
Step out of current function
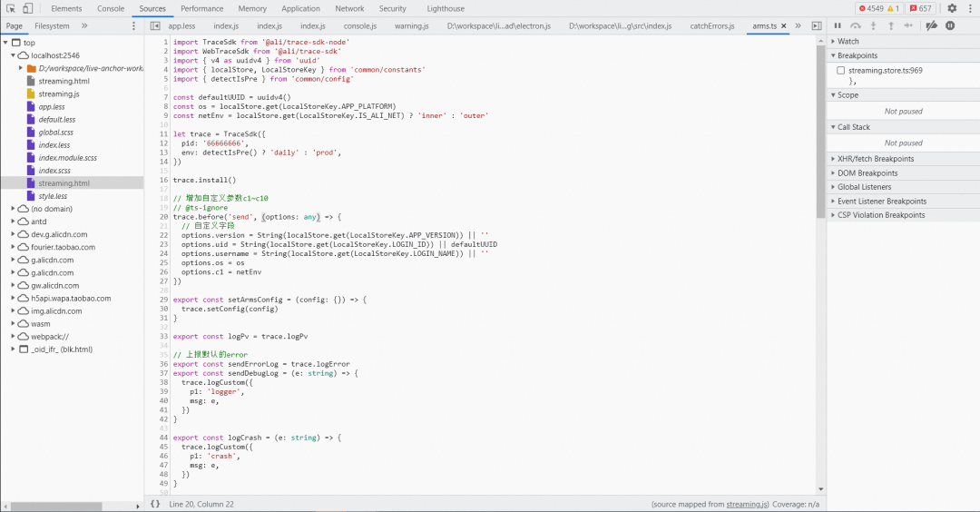coord(891,25)
